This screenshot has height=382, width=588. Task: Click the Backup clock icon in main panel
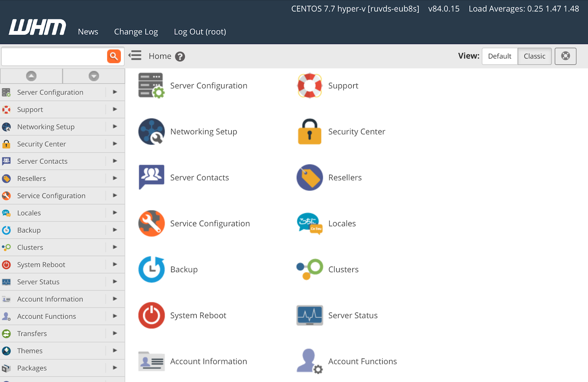coord(151,269)
